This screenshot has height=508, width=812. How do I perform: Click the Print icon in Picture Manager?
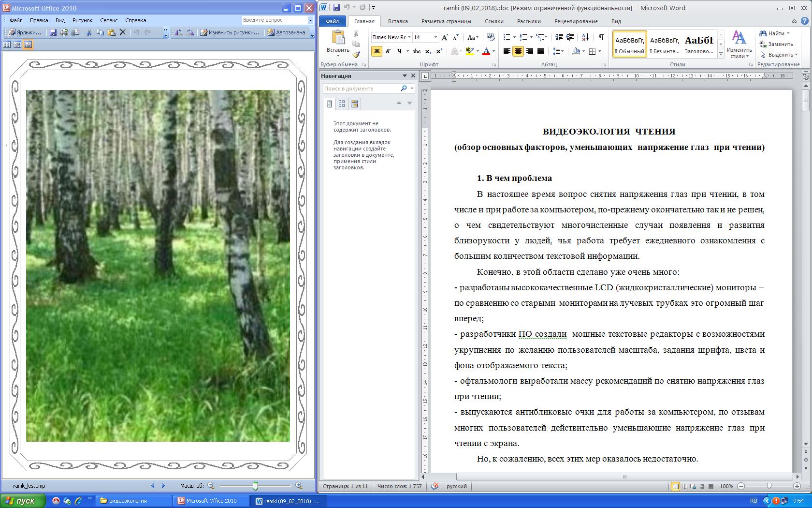[64, 32]
